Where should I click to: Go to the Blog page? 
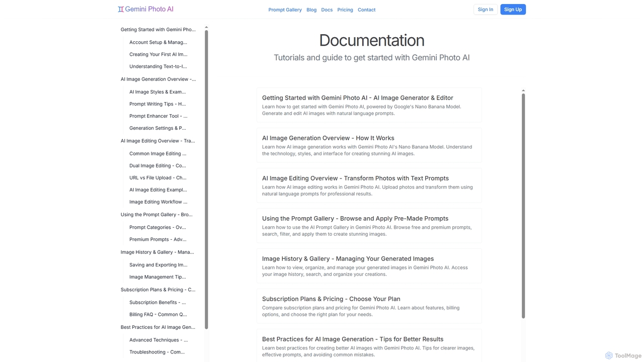tap(311, 10)
